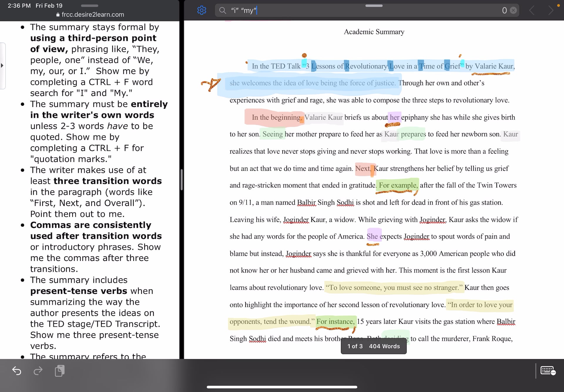Tap the split-view handle above the document

(374, 6)
